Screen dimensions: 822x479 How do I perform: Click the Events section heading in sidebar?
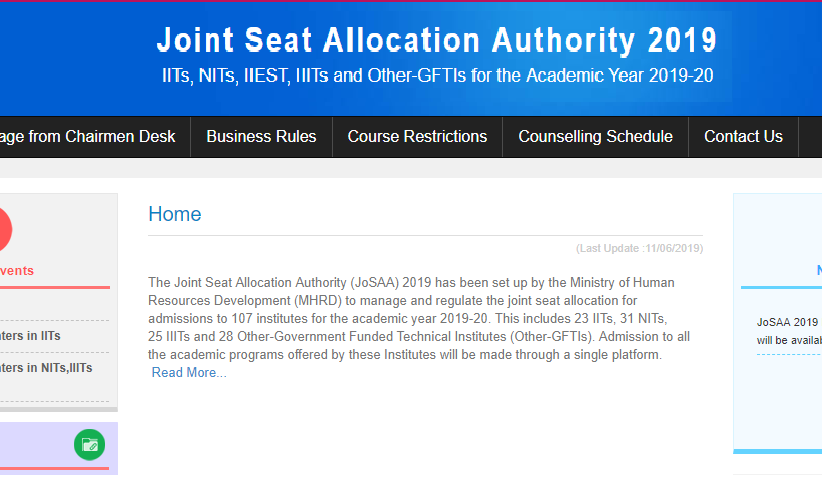click(x=17, y=271)
